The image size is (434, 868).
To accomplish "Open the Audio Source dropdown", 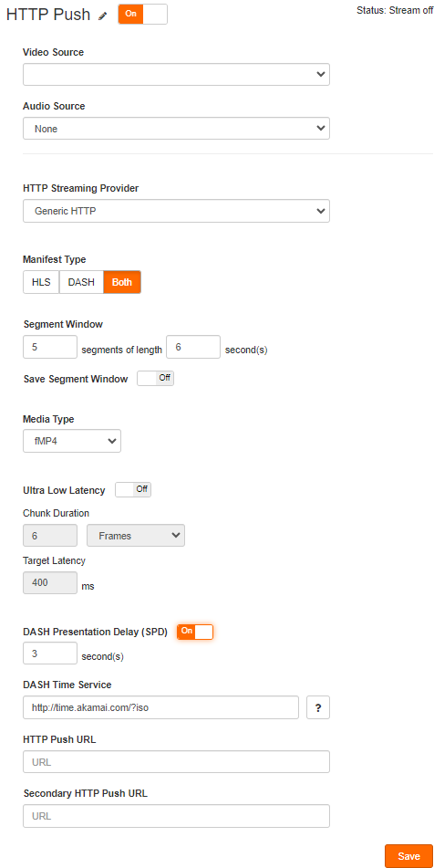I will tap(176, 129).
